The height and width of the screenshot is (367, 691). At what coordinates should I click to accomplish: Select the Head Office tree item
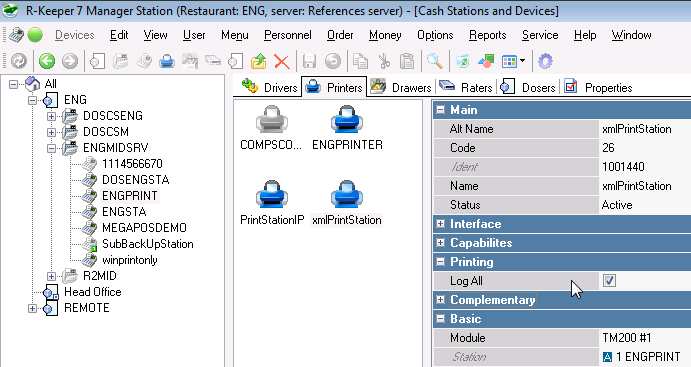(x=93, y=292)
